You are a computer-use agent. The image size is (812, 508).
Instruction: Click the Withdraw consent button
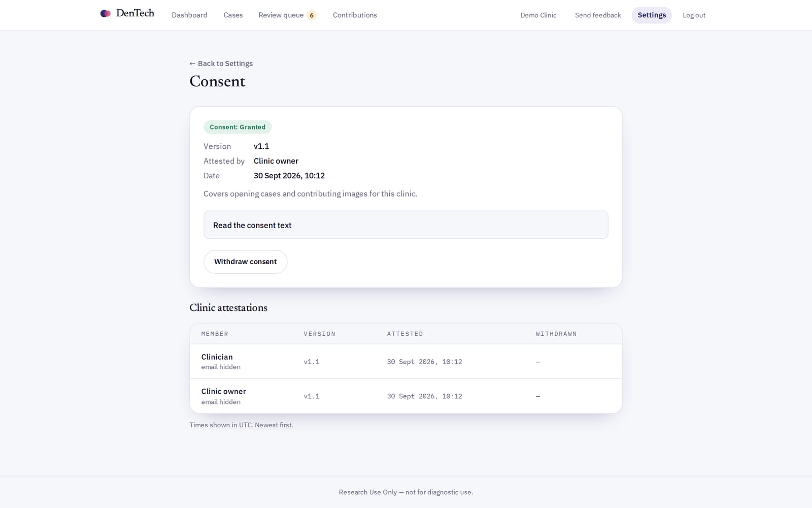245,262
